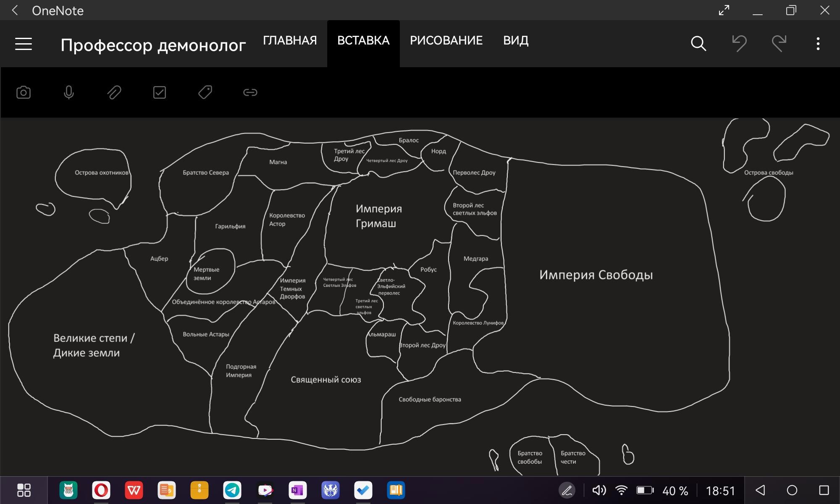Screen dimensions: 840x504
Task: Record audio with the microphone icon
Action: [x=69, y=92]
